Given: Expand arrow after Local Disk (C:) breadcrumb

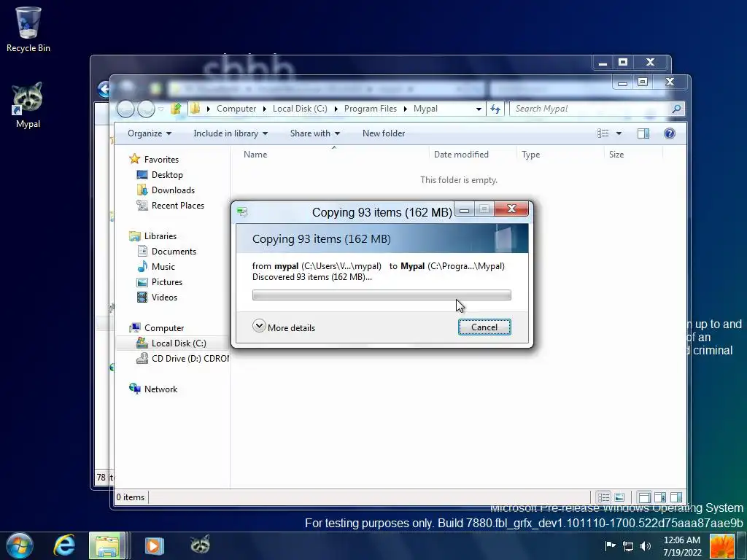Looking at the screenshot, I should (336, 109).
